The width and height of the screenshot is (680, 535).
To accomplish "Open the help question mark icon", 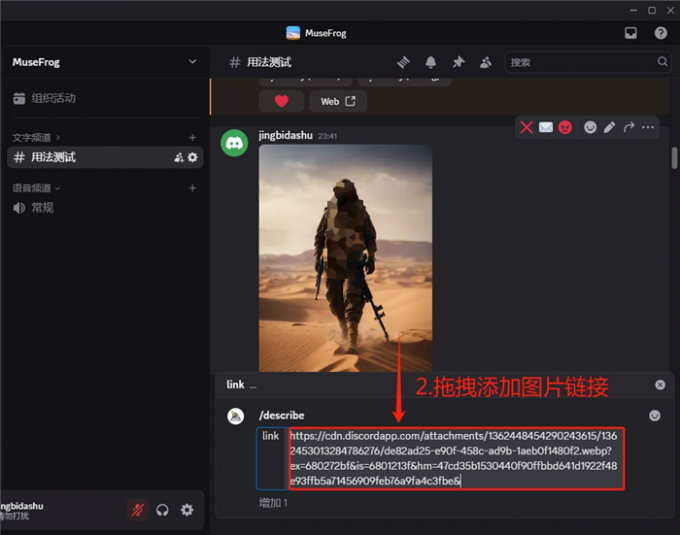I will [x=660, y=33].
